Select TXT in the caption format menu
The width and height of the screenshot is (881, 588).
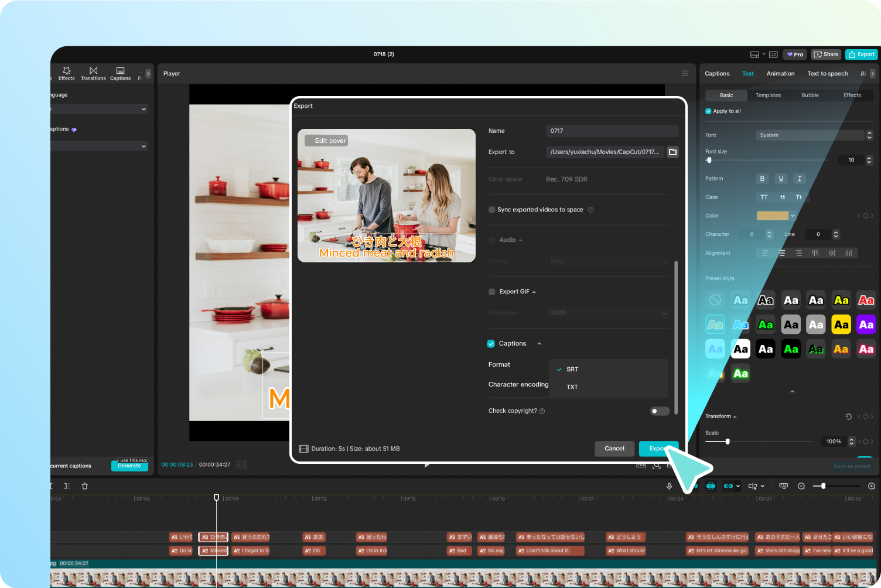pos(572,387)
